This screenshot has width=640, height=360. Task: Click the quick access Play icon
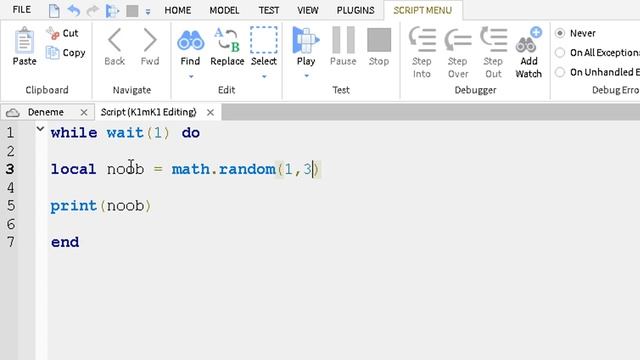(x=112, y=11)
